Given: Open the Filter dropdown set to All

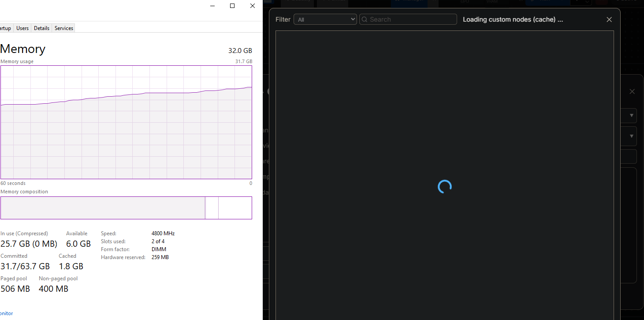Looking at the screenshot, I should click(325, 19).
